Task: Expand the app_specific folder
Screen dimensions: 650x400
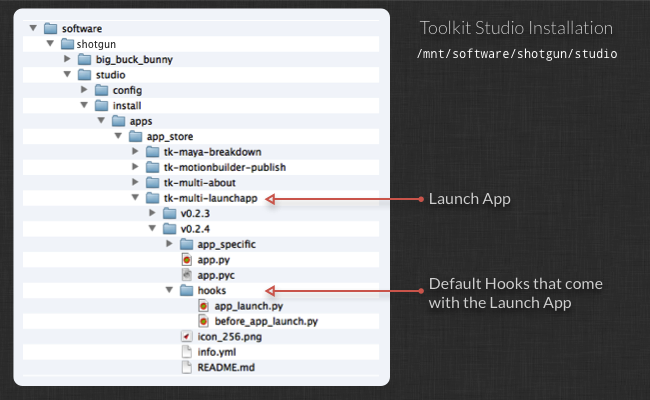Action: [167, 244]
